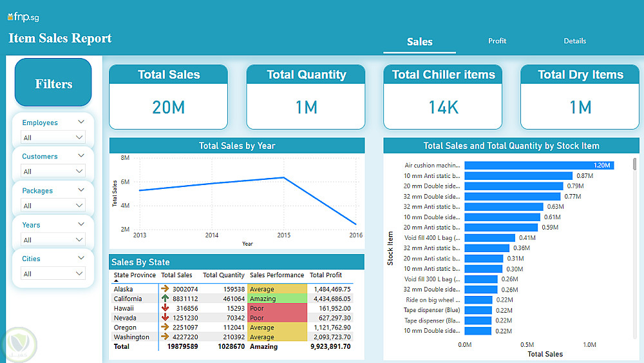This screenshot has width=644, height=363.
Task: Click the red down arrow beside Nevada
Action: 165,317
